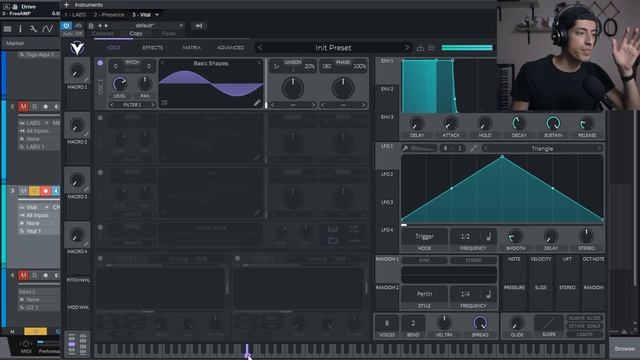Click the Macro 1 edit pencil icon
Image resolution: width=640 pixels, height=360 pixels.
pyautogui.click(x=86, y=80)
